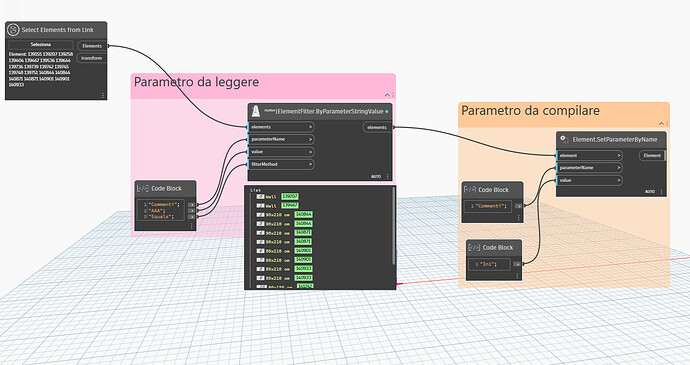Image resolution: width=690 pixels, height=365 pixels.
Task: Click the Select Elements from Link node icon
Action: click(13, 29)
